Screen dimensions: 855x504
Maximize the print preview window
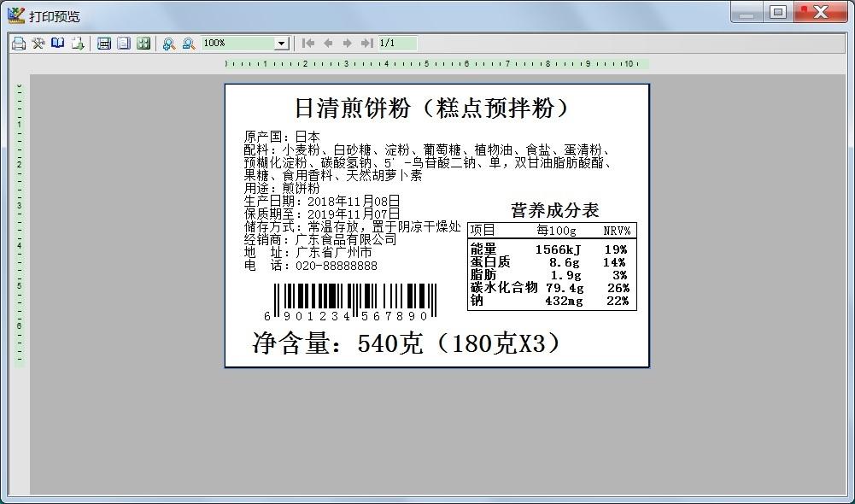tap(778, 12)
